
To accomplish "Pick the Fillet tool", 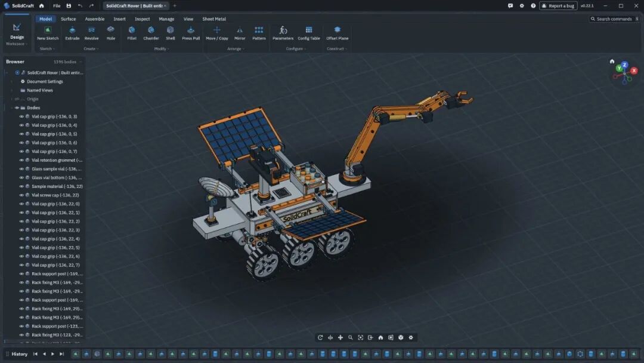I will [131, 33].
